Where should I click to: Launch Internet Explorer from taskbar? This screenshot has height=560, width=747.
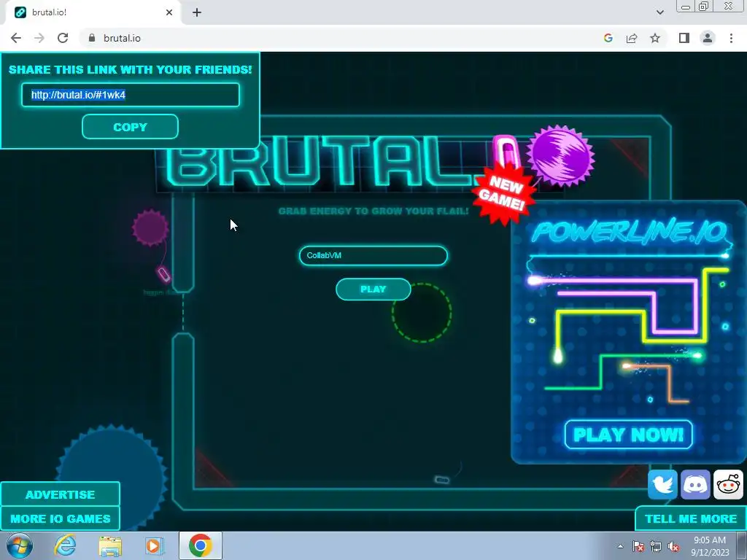[x=65, y=545]
